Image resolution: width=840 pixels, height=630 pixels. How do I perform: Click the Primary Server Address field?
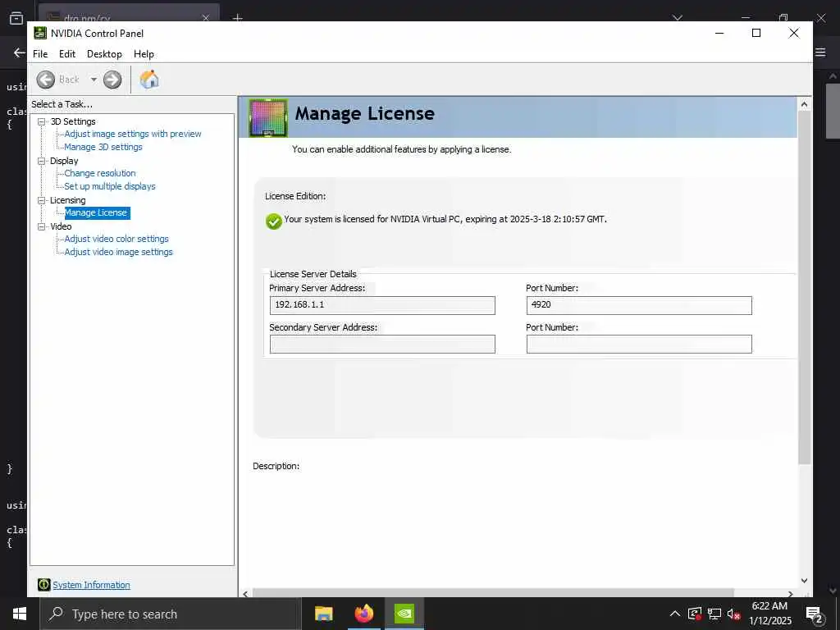[382, 305]
